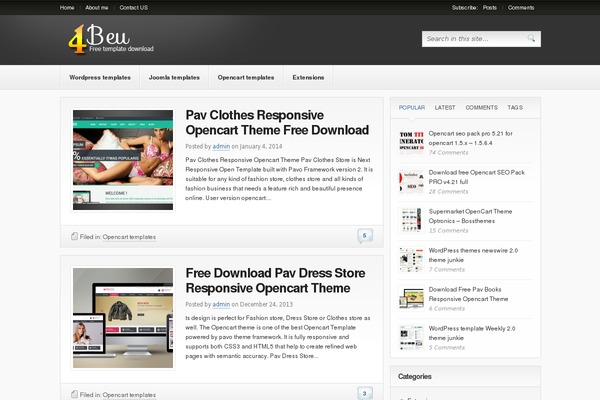Open Supermarket OpenCart Theme Optronics post

pyautogui.click(x=470, y=216)
